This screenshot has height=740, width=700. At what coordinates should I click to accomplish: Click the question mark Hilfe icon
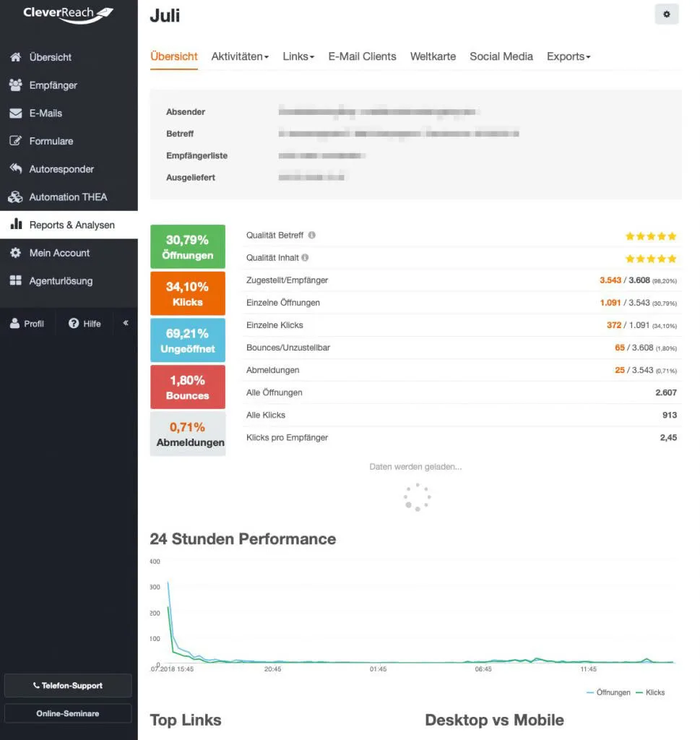(74, 323)
